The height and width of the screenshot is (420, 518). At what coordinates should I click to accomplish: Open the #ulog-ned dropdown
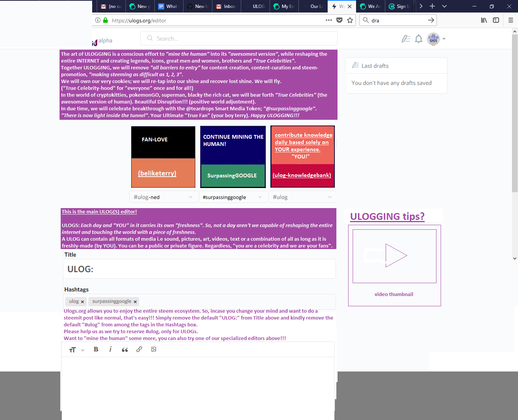click(163, 197)
